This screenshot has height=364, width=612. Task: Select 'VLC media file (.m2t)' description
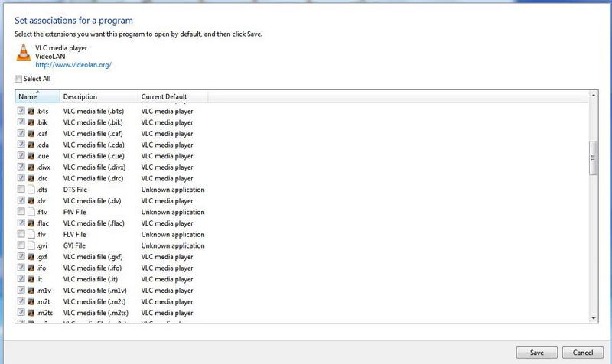pyautogui.click(x=94, y=302)
